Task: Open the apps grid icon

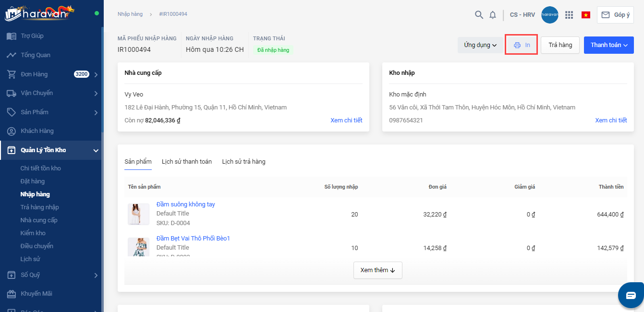Action: click(569, 15)
